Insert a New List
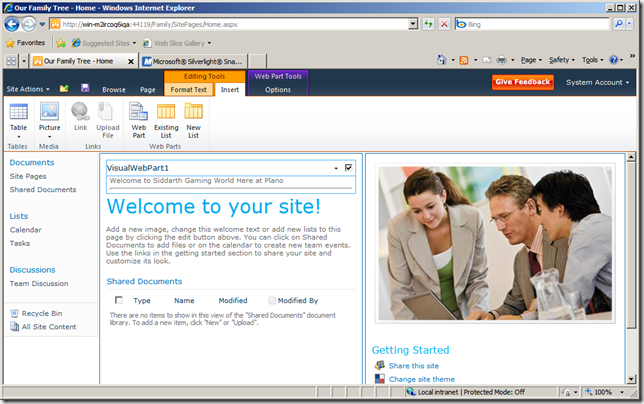The height and width of the screenshot is (404, 644). pyautogui.click(x=193, y=112)
